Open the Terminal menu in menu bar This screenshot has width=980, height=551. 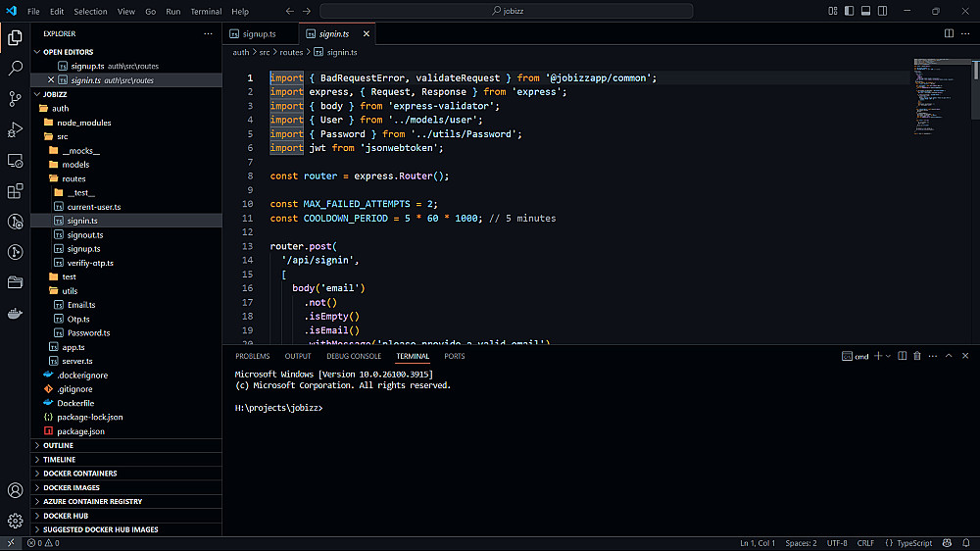click(x=206, y=12)
